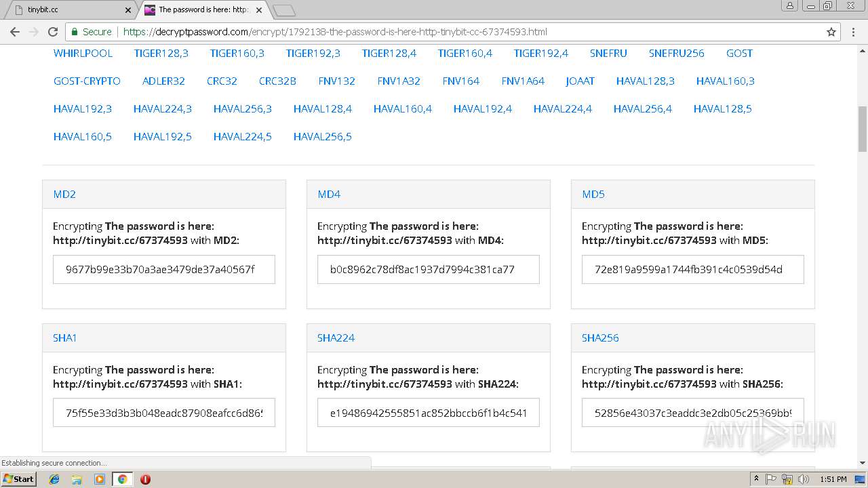Viewport: 868px width, 488px height.
Task: Select the MD4 hash output field
Action: (429, 269)
